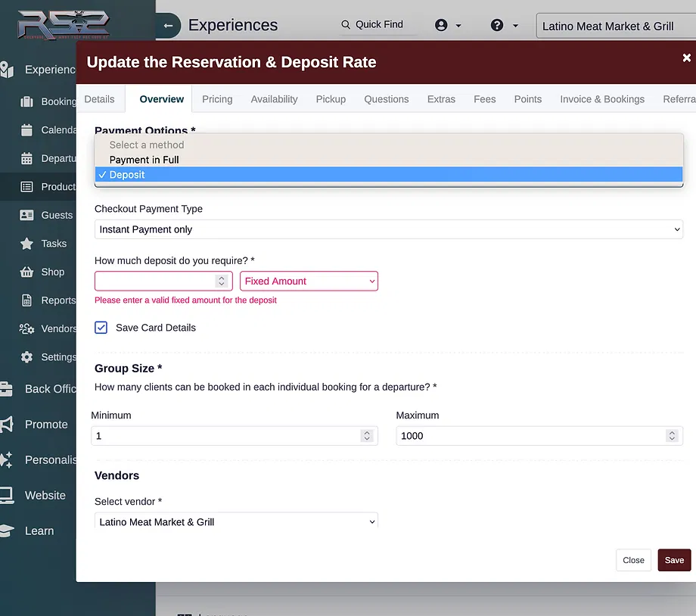The width and height of the screenshot is (696, 616).
Task: Switch to the Pricing tab
Action: coord(217,99)
